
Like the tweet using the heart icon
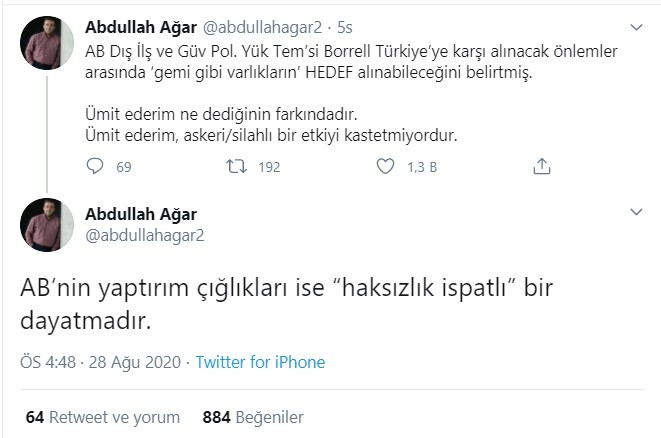[x=384, y=167]
